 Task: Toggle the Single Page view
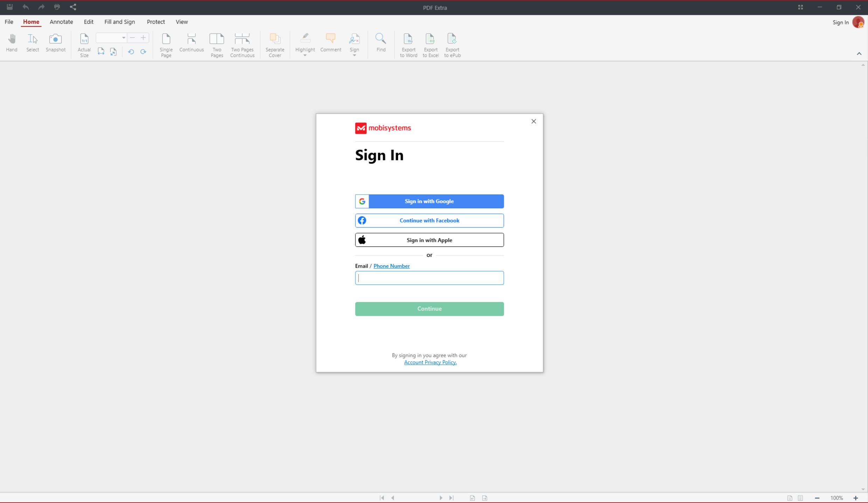[166, 44]
